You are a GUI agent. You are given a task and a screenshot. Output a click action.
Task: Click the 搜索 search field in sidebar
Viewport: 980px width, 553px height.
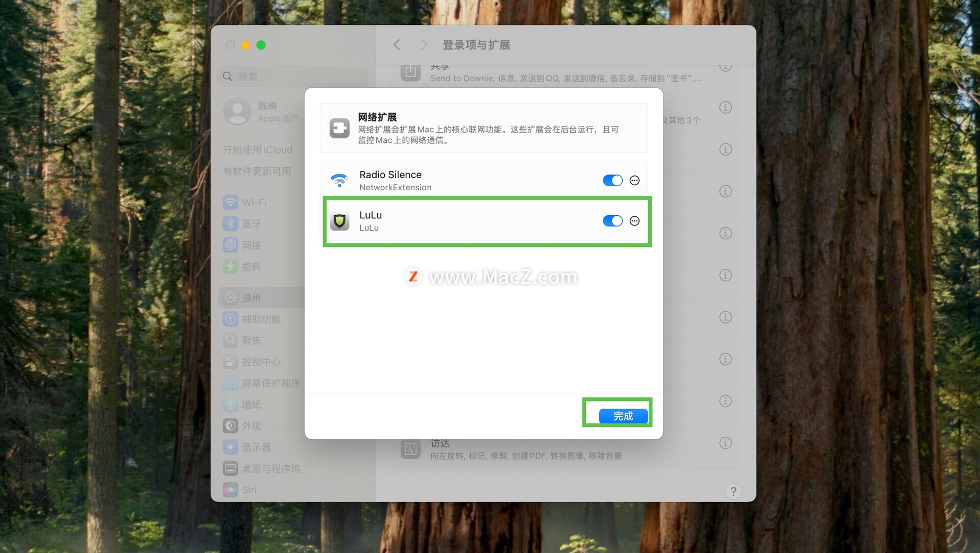pos(293,77)
